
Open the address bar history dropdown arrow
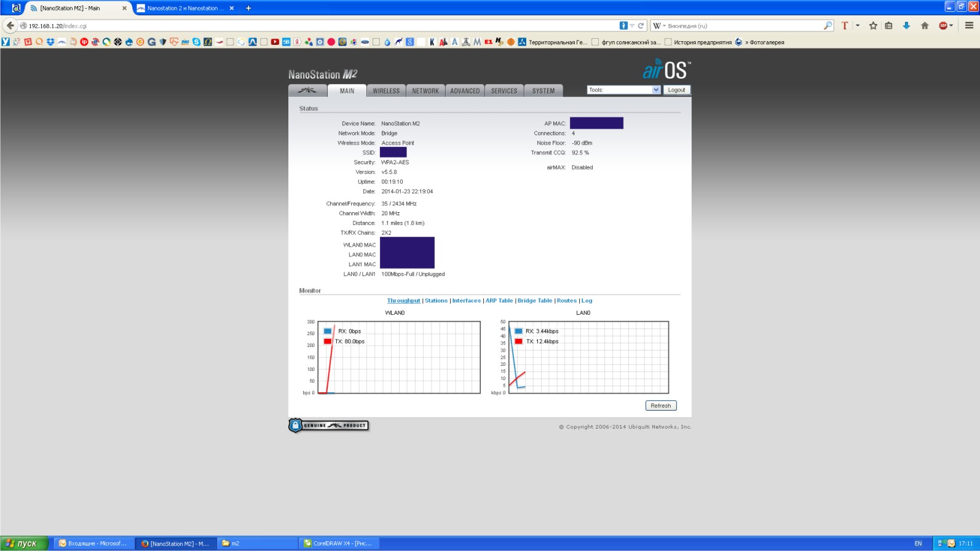(x=632, y=26)
